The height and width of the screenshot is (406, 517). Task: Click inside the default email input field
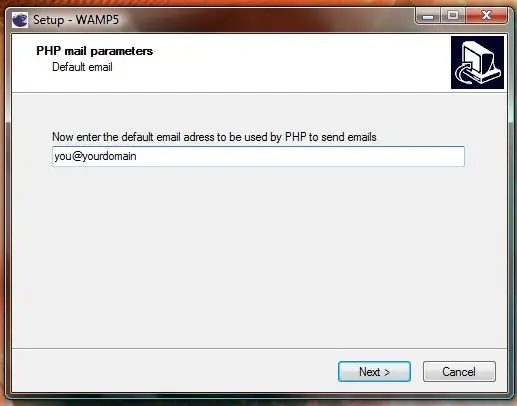click(258, 156)
